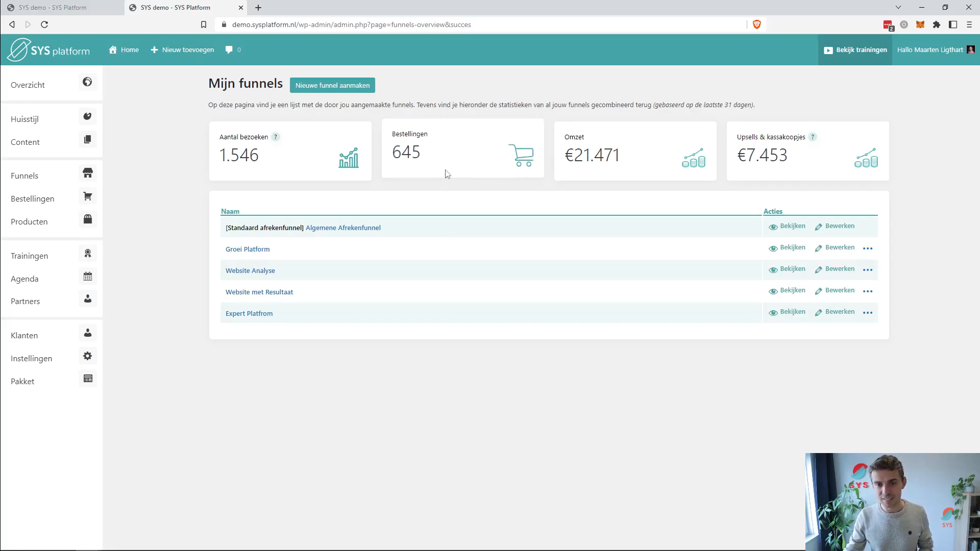Select Home in the top navigation
980x551 pixels.
tap(123, 49)
